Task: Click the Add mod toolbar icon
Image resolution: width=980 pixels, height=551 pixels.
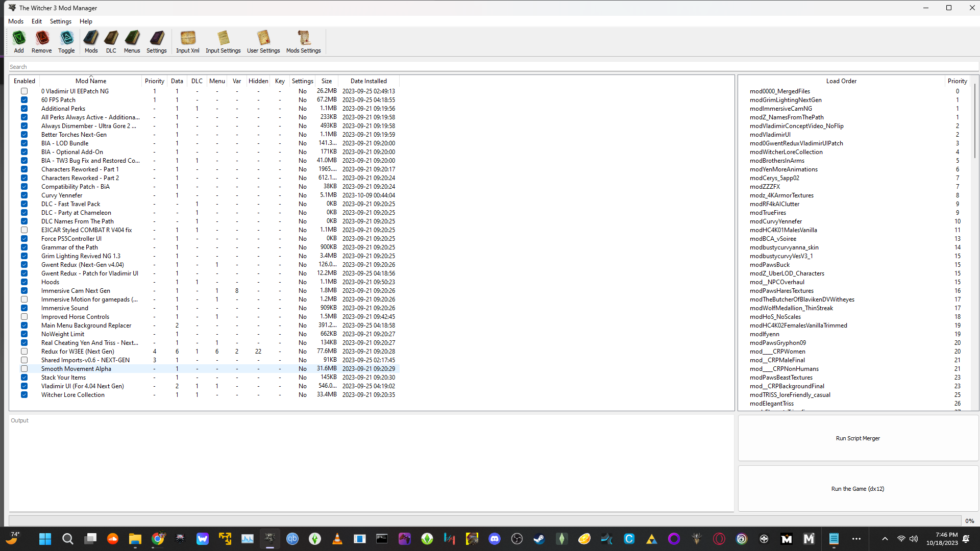Action: point(19,41)
